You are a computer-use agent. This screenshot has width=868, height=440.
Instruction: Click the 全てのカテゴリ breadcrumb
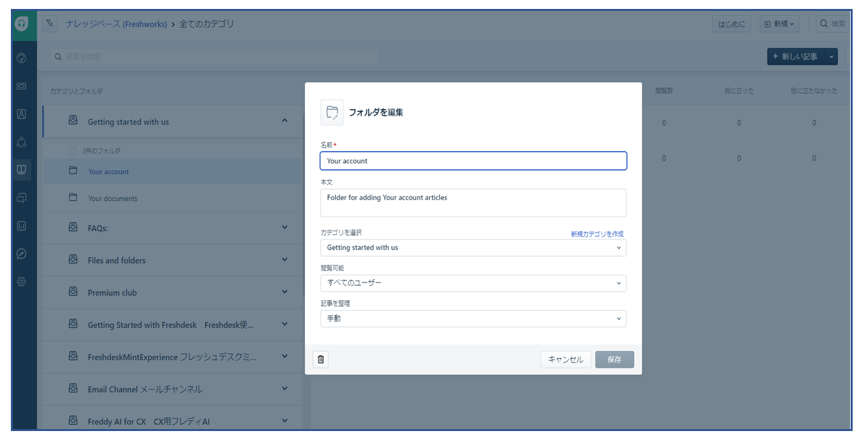tap(206, 24)
